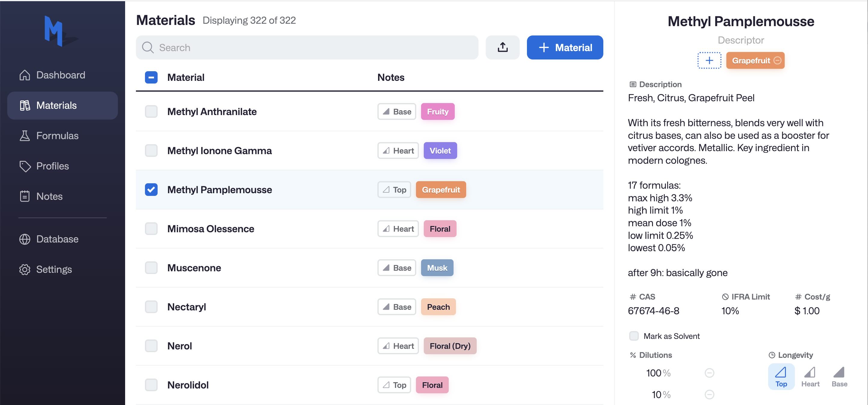868x405 pixels.
Task: Click the add descriptor plus icon
Action: pyautogui.click(x=709, y=61)
